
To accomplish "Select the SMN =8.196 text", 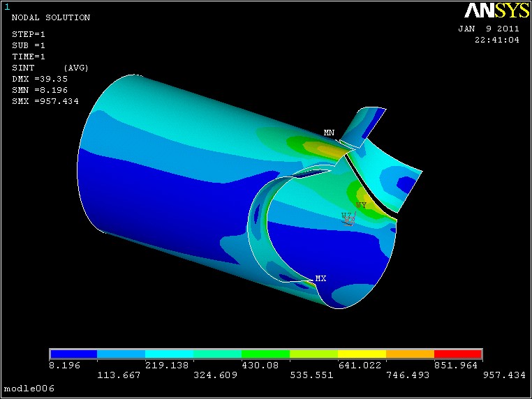I will [40, 90].
